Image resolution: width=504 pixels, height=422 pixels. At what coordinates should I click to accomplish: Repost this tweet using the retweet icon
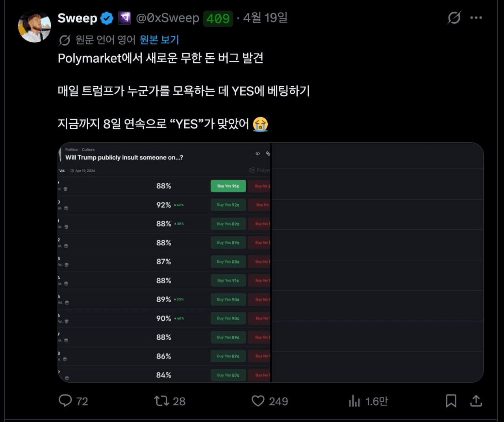pos(161,401)
